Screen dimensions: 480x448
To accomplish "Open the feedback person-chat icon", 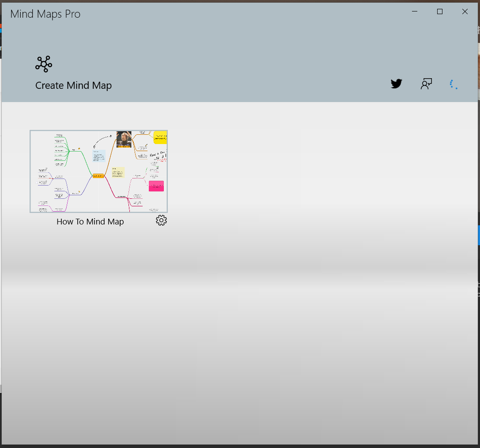I will (426, 84).
